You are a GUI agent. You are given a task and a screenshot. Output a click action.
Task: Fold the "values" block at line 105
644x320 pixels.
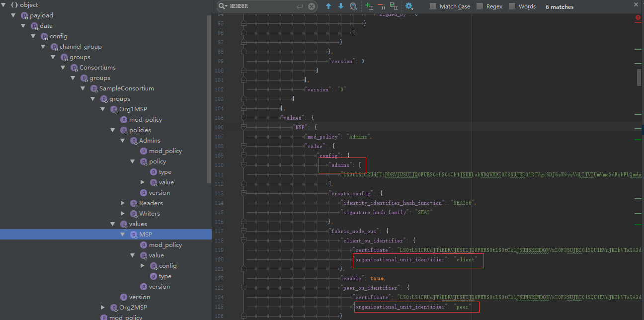click(x=243, y=118)
